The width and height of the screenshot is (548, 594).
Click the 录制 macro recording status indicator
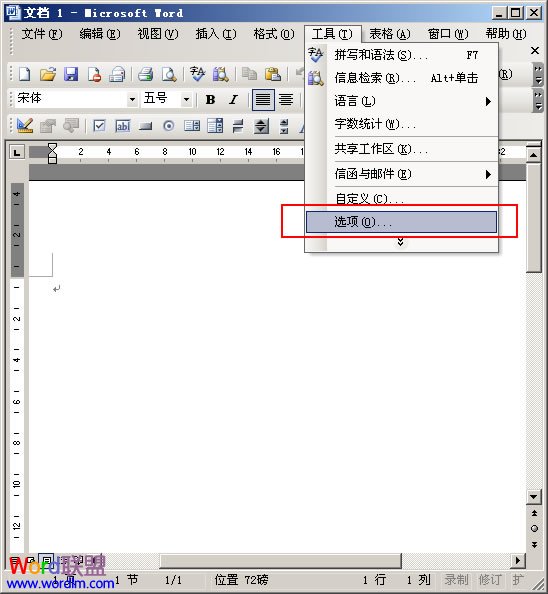[x=456, y=580]
